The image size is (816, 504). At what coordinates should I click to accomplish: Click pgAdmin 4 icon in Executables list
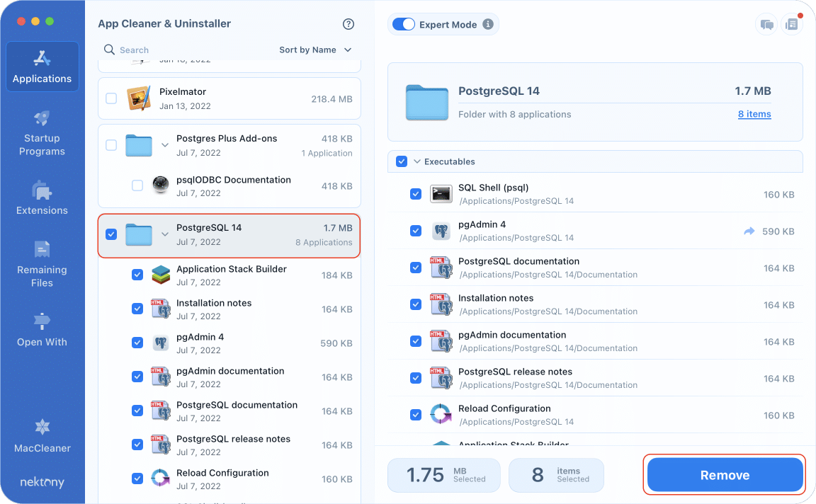pos(441,231)
